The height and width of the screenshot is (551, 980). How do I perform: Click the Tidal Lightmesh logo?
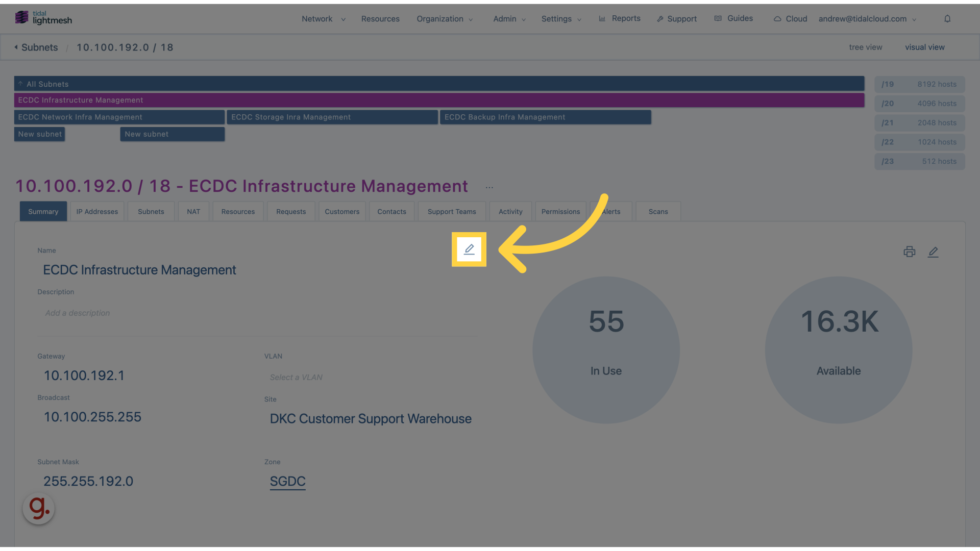click(43, 18)
